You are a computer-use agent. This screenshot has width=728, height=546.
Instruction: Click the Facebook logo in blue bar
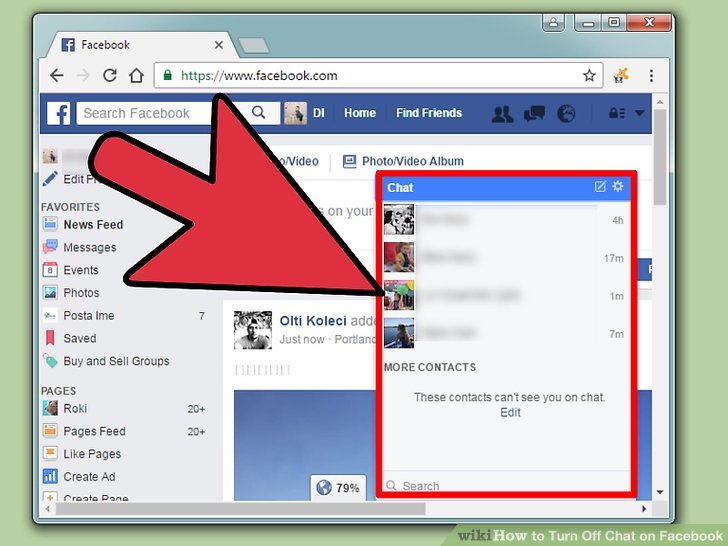click(x=59, y=114)
